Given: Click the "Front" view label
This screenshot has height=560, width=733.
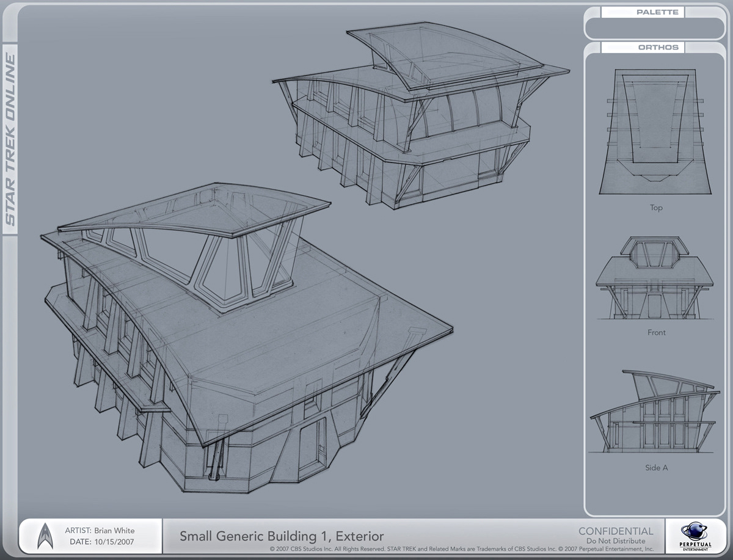Looking at the screenshot, I should (x=656, y=332).
